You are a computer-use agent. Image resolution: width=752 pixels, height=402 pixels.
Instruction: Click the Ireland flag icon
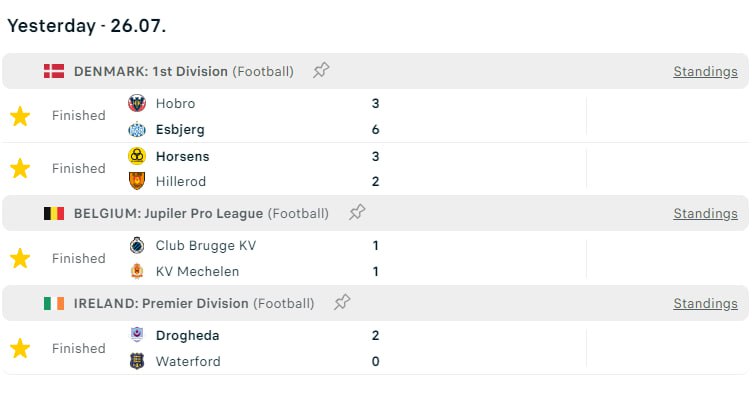(x=54, y=303)
